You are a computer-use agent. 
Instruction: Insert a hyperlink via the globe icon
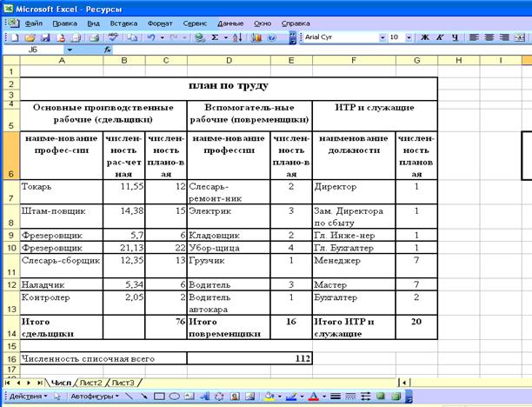200,37
